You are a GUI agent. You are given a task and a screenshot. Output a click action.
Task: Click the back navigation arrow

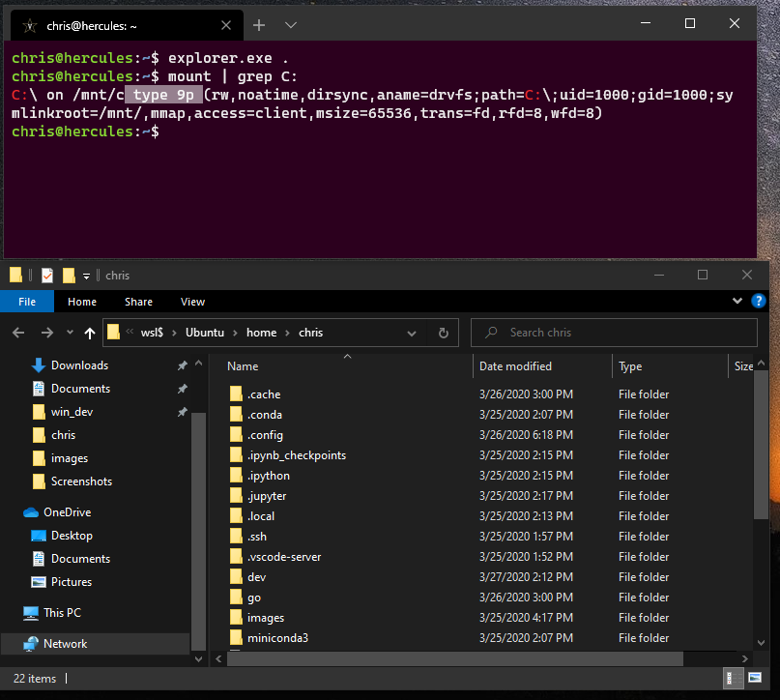click(x=18, y=333)
